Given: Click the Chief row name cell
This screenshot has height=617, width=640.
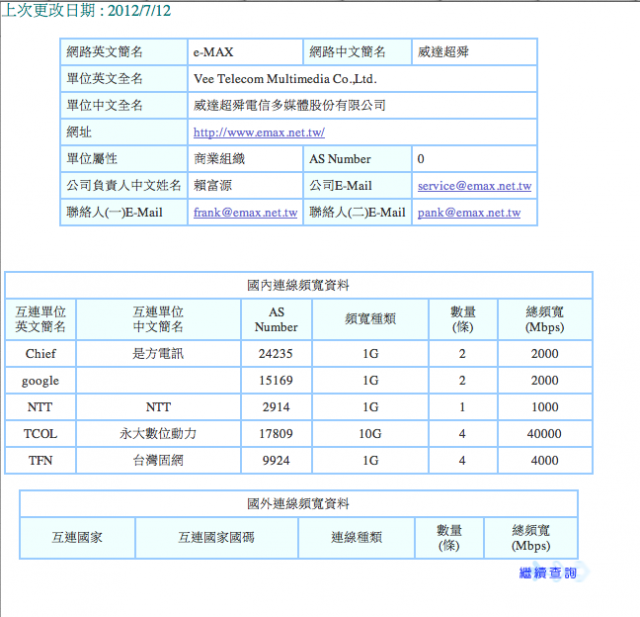Looking at the screenshot, I should [x=40, y=353].
